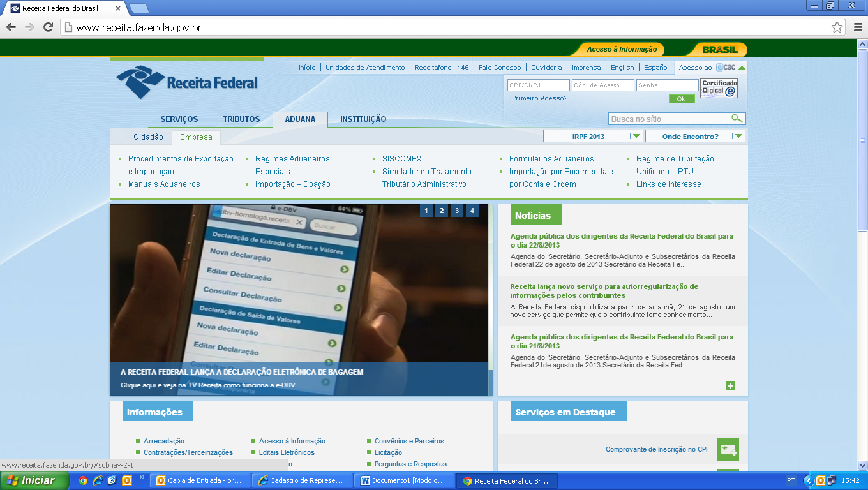
Task: Click the Receita Federal logo
Action: 187,82
